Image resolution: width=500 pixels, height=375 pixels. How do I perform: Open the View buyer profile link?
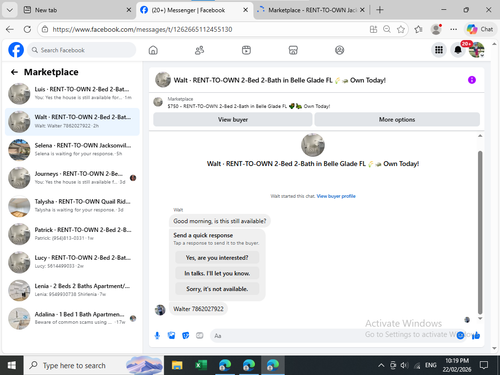(x=336, y=196)
